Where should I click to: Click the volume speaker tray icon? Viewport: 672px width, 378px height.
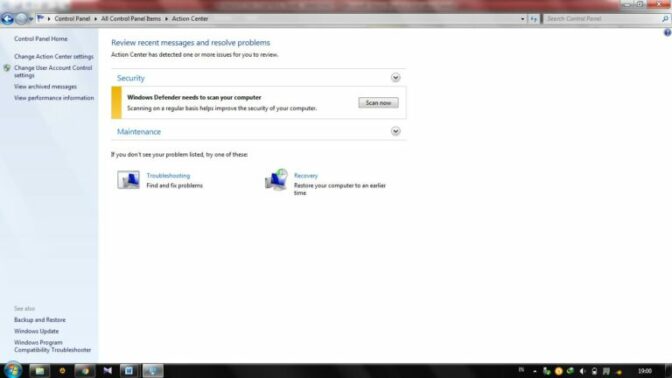pyautogui.click(x=582, y=371)
